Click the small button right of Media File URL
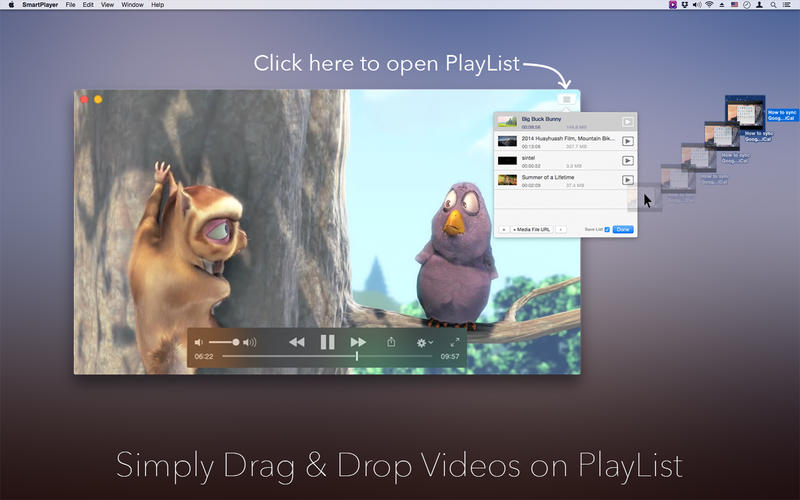Viewport: 800px width, 500px height. [x=560, y=230]
